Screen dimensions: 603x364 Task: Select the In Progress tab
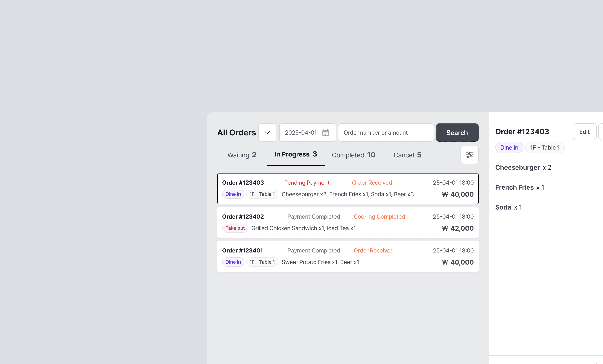coord(296,154)
